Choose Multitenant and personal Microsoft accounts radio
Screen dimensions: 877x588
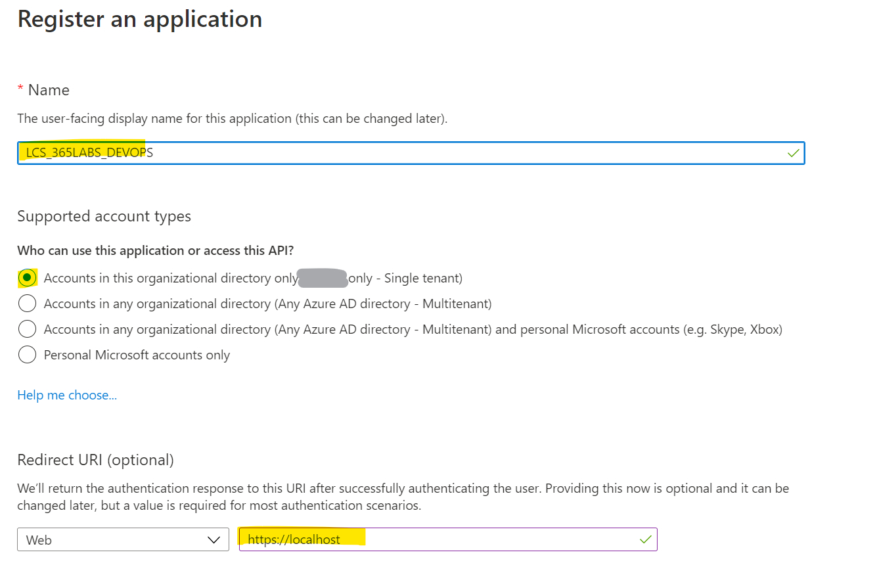coord(27,329)
